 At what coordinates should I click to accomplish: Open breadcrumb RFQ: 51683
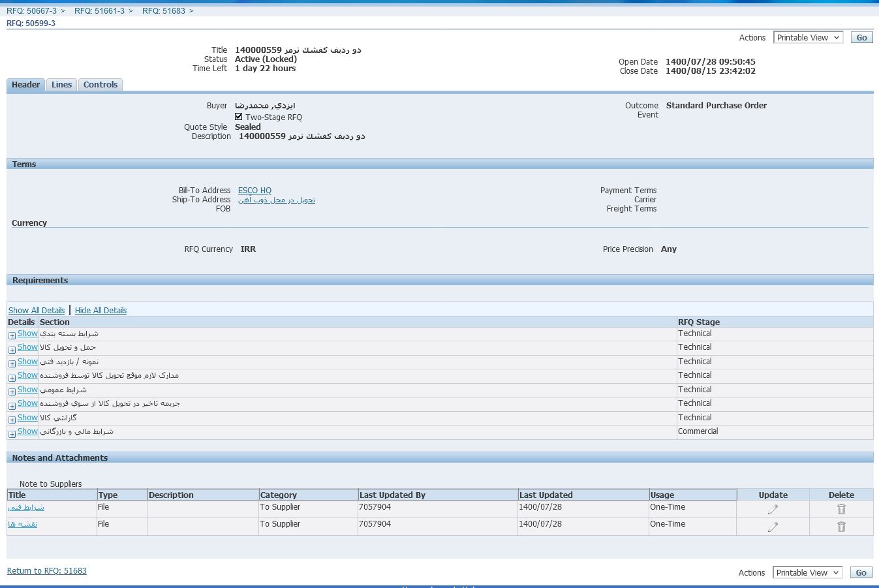point(164,11)
